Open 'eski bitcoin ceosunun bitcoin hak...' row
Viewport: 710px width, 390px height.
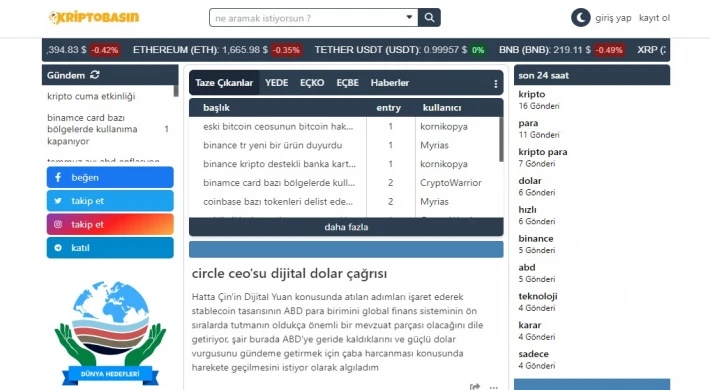pos(278,126)
